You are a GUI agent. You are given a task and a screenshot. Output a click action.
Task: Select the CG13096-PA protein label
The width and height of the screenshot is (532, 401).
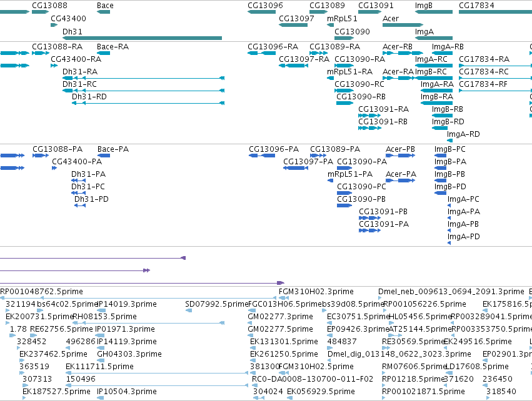[274, 149]
